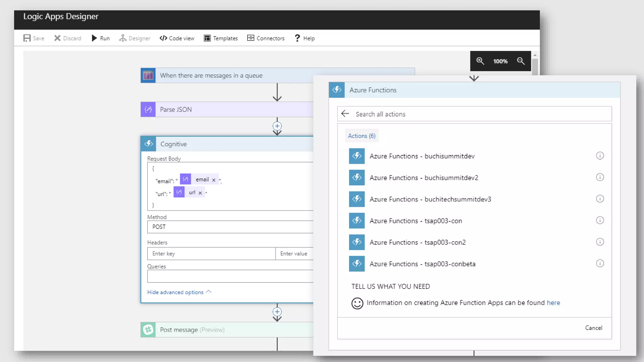Viewport: 644px width, 362px height.
Task: Switch to Code view
Action: point(177,38)
